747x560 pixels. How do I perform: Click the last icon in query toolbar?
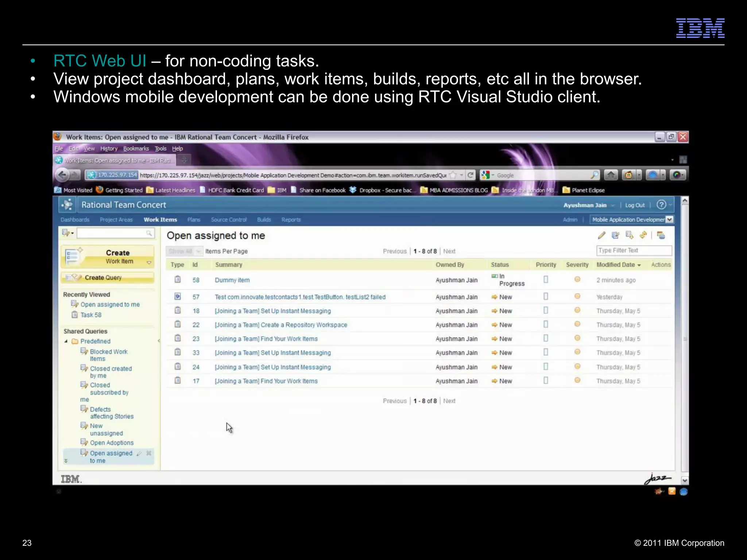tap(661, 235)
